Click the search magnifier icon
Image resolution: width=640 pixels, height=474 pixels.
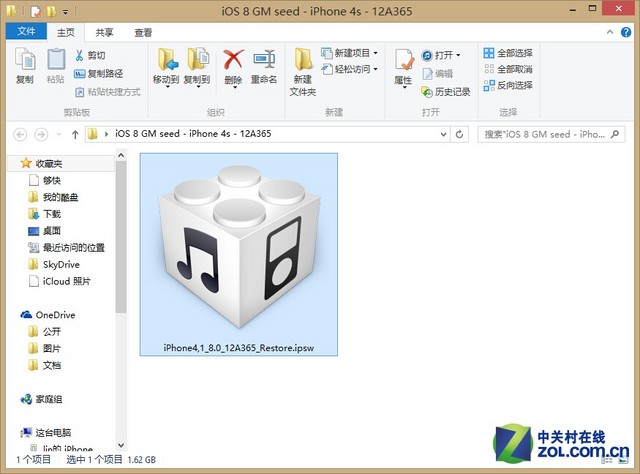(615, 134)
